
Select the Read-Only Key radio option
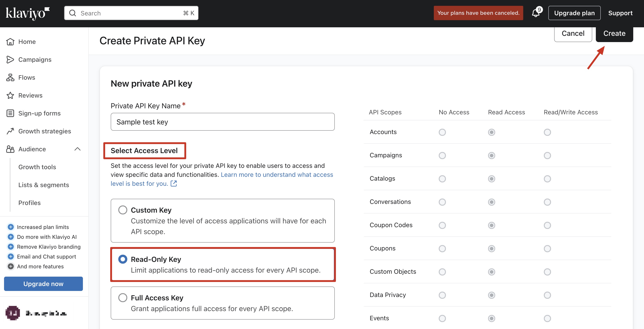[123, 259]
